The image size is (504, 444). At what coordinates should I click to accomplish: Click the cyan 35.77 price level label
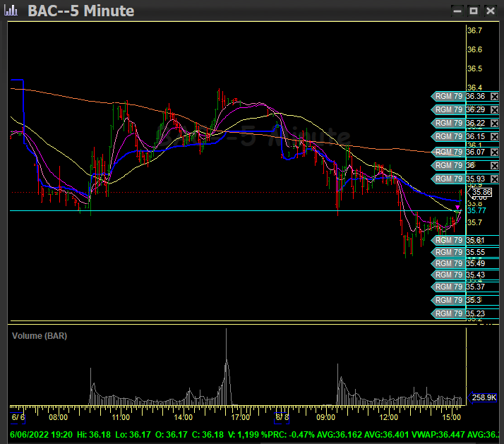[477, 210]
